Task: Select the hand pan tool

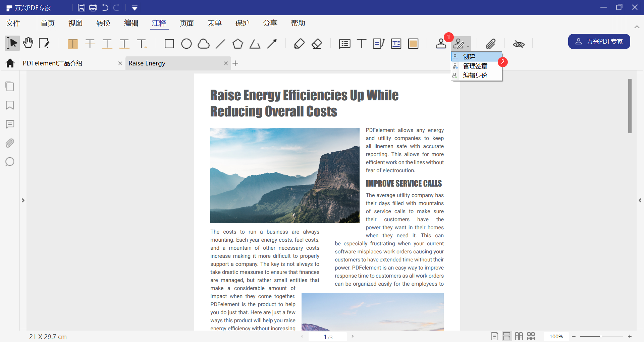Action: (28, 43)
